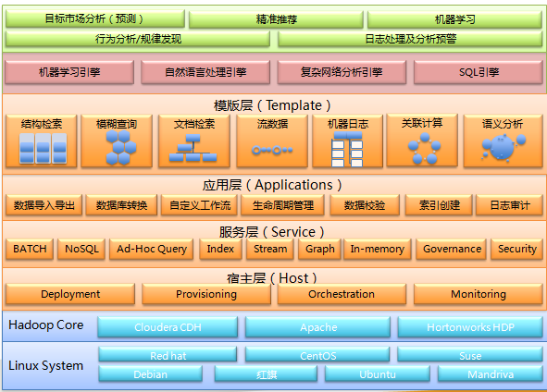
Task: Click the Cloudera CDH box
Action: (x=168, y=327)
